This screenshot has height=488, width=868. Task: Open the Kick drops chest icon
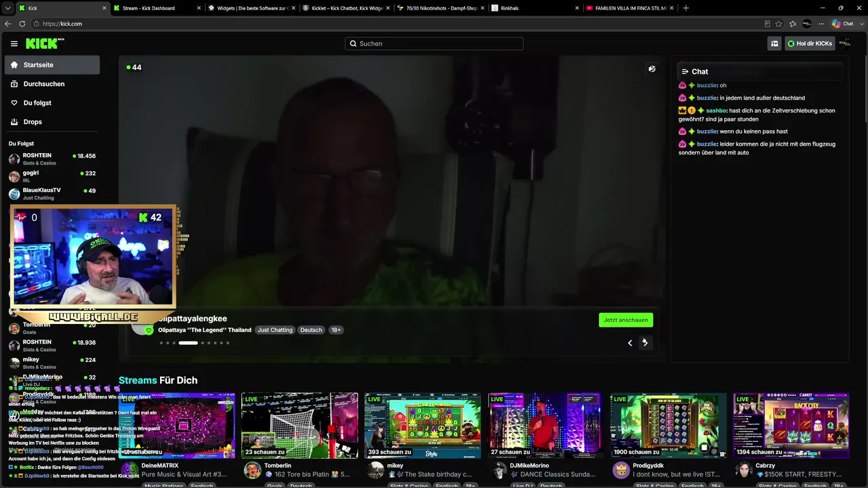click(774, 43)
